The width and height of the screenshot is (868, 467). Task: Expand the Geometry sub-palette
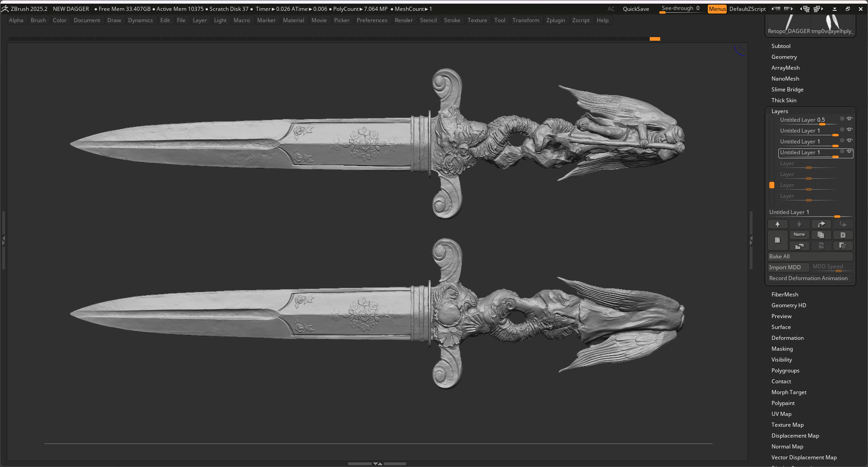pyautogui.click(x=784, y=57)
